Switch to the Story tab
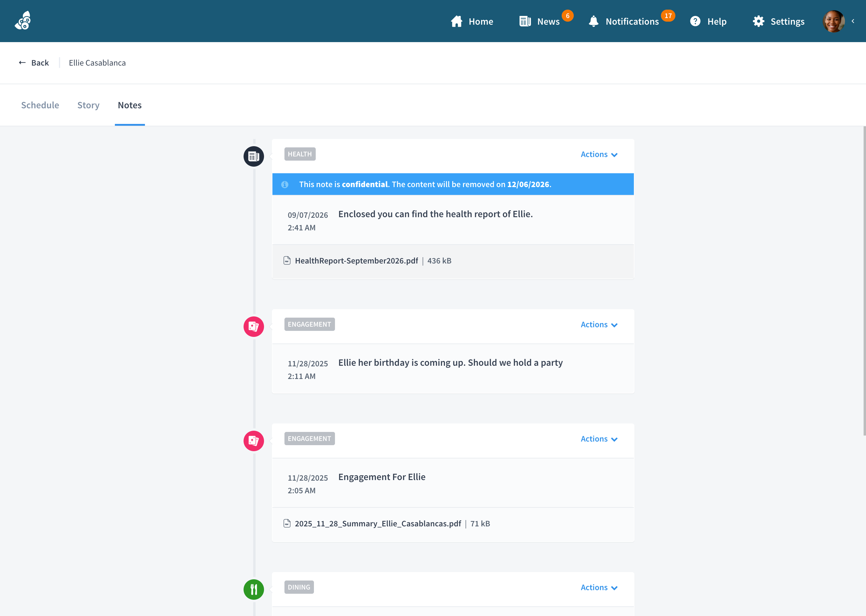This screenshot has width=866, height=616. [88, 105]
